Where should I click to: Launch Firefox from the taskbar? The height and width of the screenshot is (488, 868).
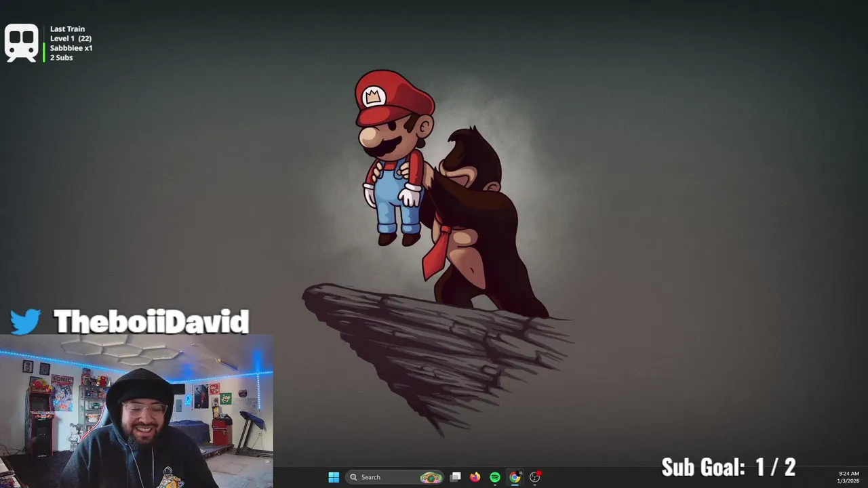click(x=475, y=477)
